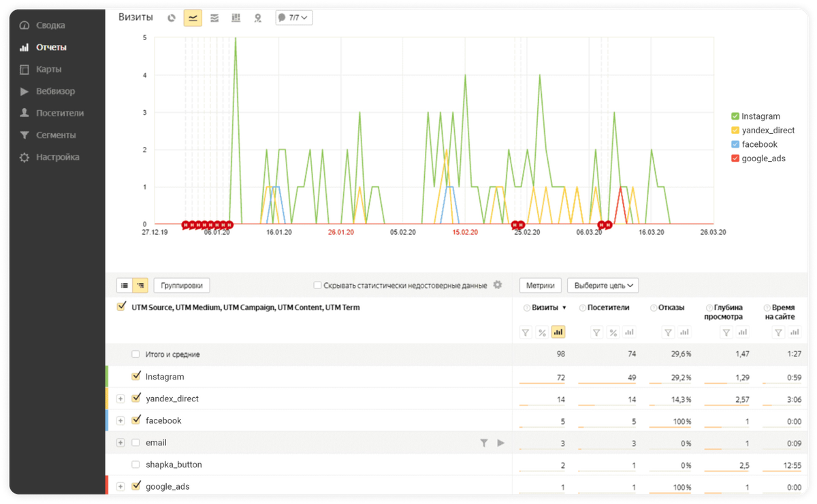Viewport: 817px width, 504px height.
Task: Sort by Визиты column header
Action: 545,308
